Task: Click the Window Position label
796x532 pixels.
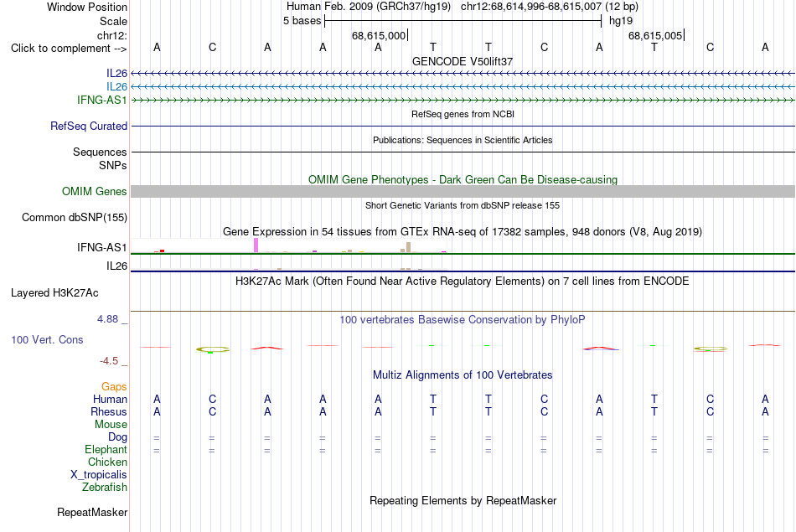Action: 87,7
